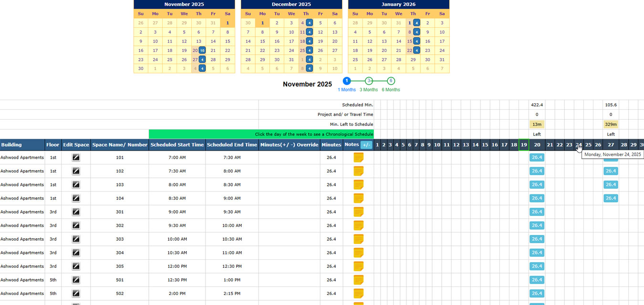The image size is (644, 305).
Task: Open the notes icon for space 302
Action: click(358, 225)
